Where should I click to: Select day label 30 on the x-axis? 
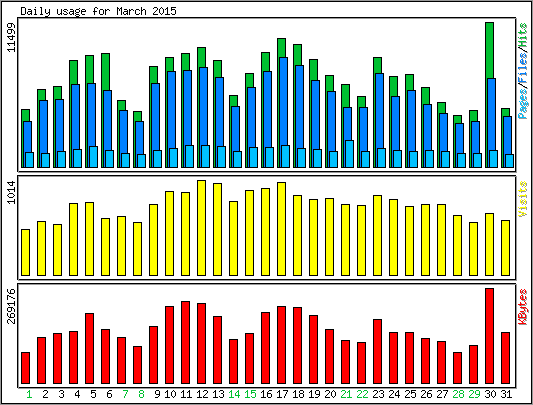click(x=490, y=394)
